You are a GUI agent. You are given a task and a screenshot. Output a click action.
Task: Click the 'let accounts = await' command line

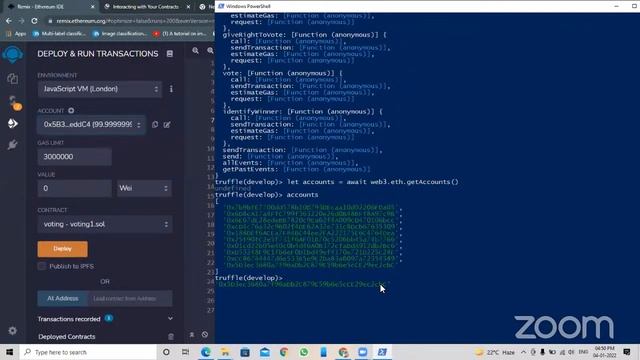(337, 182)
